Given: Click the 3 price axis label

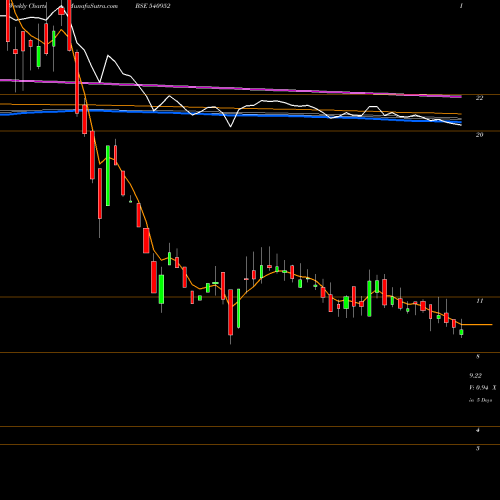Looking at the screenshot, I should (478, 448).
